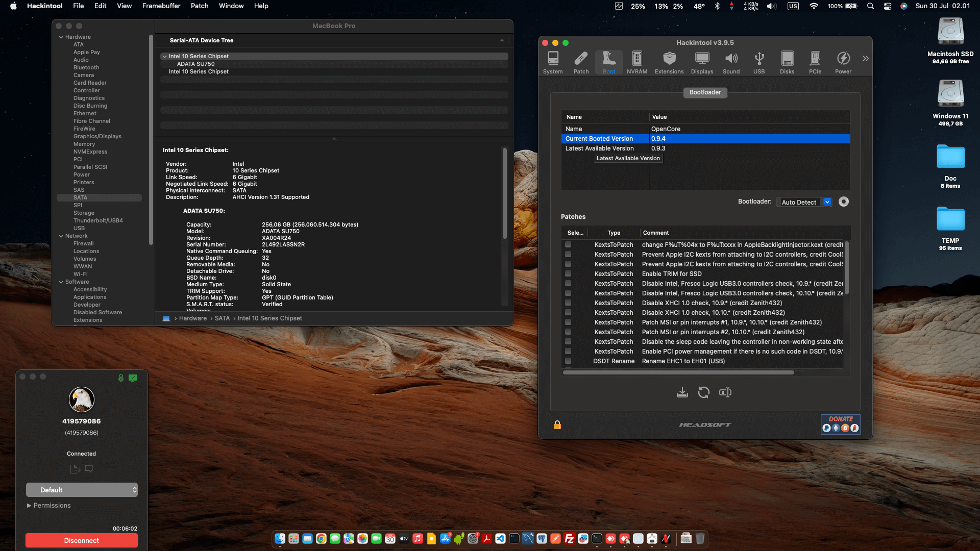Image resolution: width=980 pixels, height=551 pixels.
Task: Open the Power section in Hackintool
Action: 843,63
